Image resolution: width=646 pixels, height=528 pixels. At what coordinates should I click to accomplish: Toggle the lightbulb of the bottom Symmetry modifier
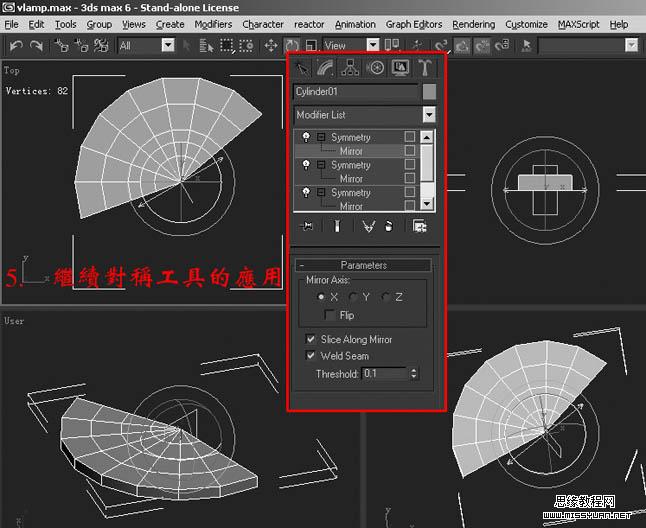[306, 192]
